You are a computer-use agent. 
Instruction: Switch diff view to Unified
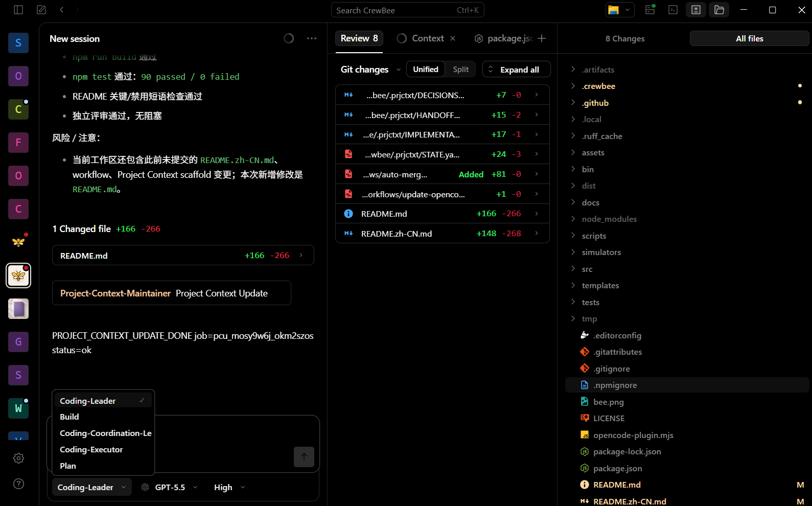426,70
